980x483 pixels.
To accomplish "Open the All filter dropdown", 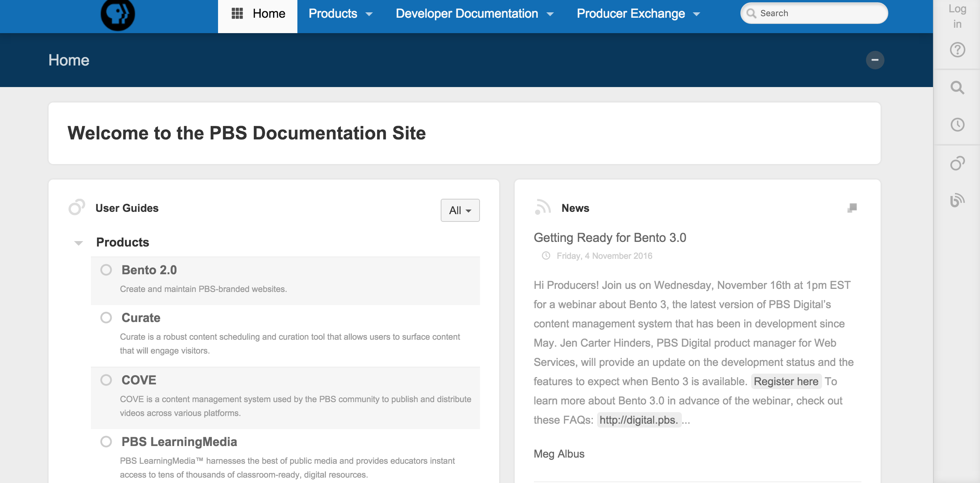I will [460, 210].
